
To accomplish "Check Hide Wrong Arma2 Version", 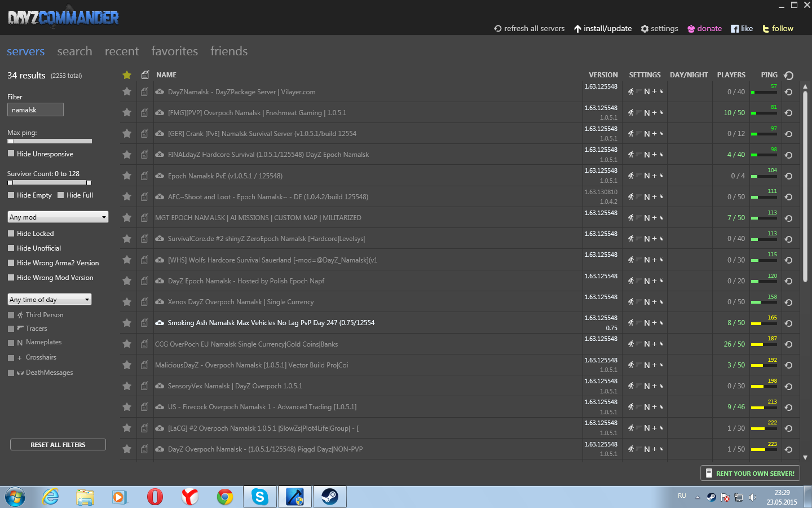I will pyautogui.click(x=11, y=262).
